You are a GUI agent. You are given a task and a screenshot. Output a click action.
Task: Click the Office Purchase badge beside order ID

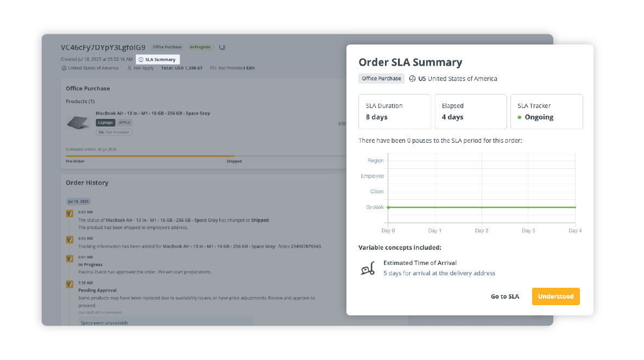167,47
